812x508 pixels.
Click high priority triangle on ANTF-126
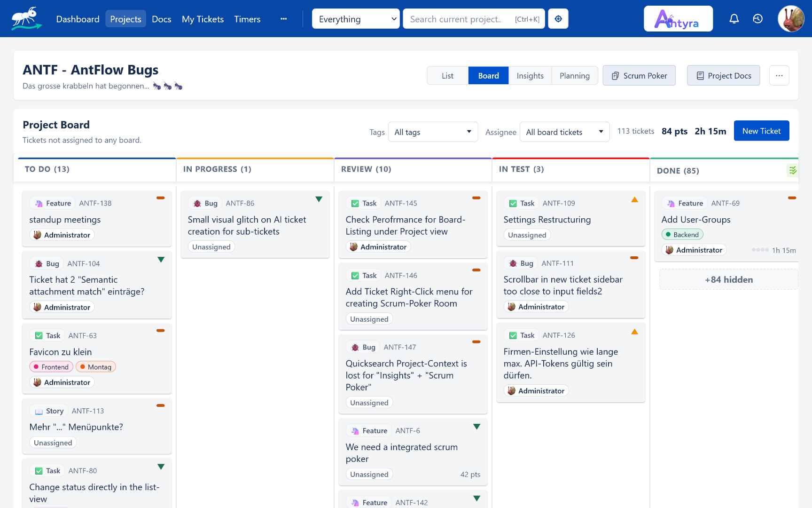click(634, 332)
